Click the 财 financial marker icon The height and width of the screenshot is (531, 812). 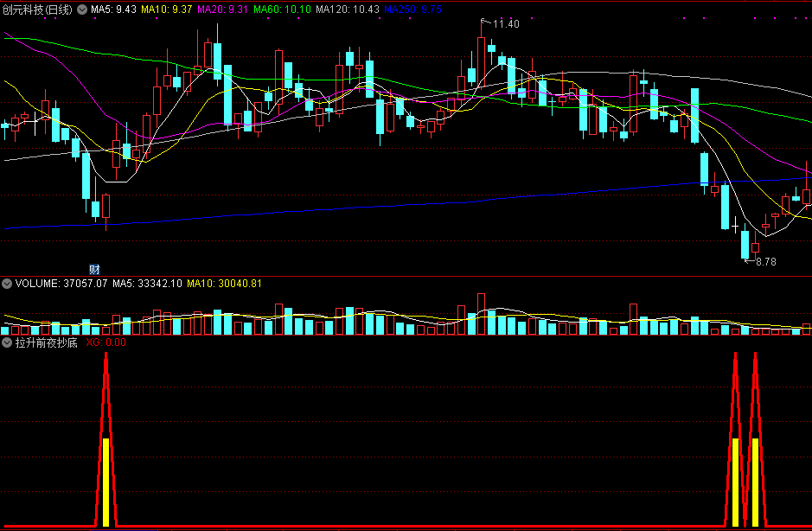pyautogui.click(x=94, y=269)
